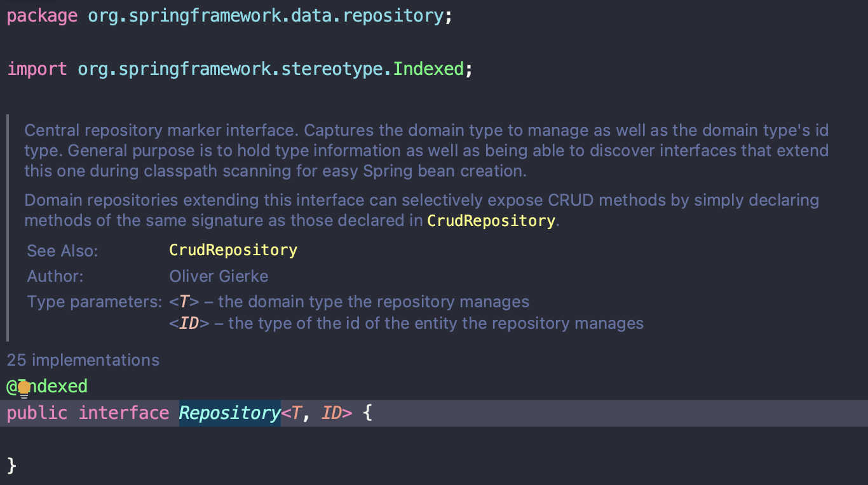The width and height of the screenshot is (868, 485).
Task: Click the package keyword on the first line
Action: click(42, 17)
